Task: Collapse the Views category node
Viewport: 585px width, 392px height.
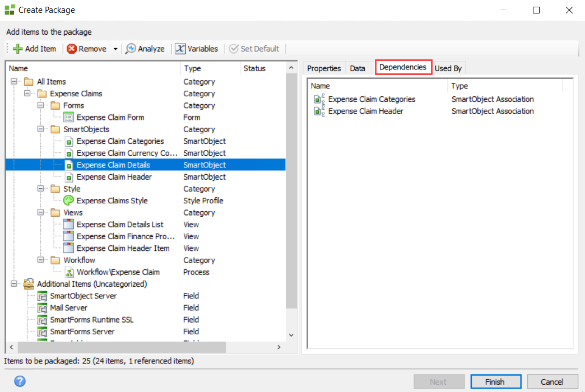Action: (41, 213)
